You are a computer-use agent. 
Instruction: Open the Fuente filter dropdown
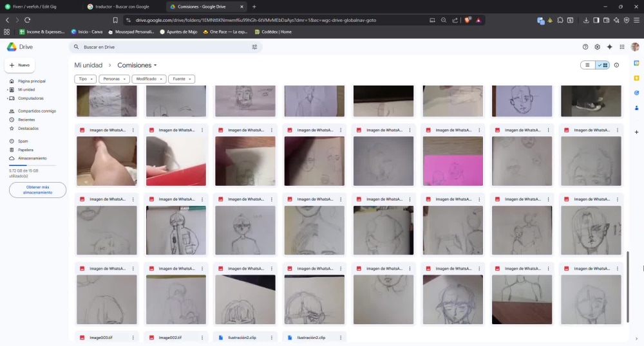click(x=182, y=78)
